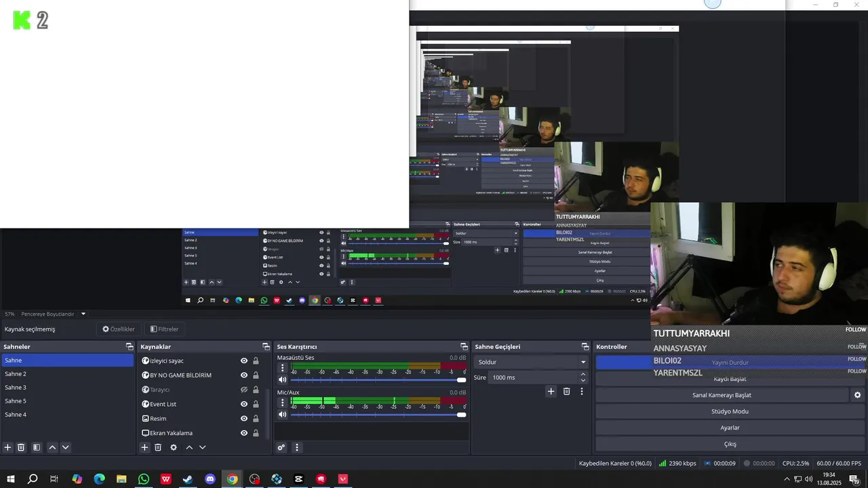Hide the izleyici sayac source
868x488 pixels.
pyautogui.click(x=244, y=361)
